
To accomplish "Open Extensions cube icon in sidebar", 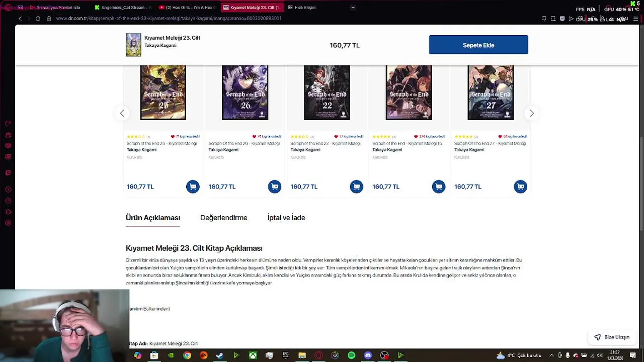I will [x=8, y=212].
